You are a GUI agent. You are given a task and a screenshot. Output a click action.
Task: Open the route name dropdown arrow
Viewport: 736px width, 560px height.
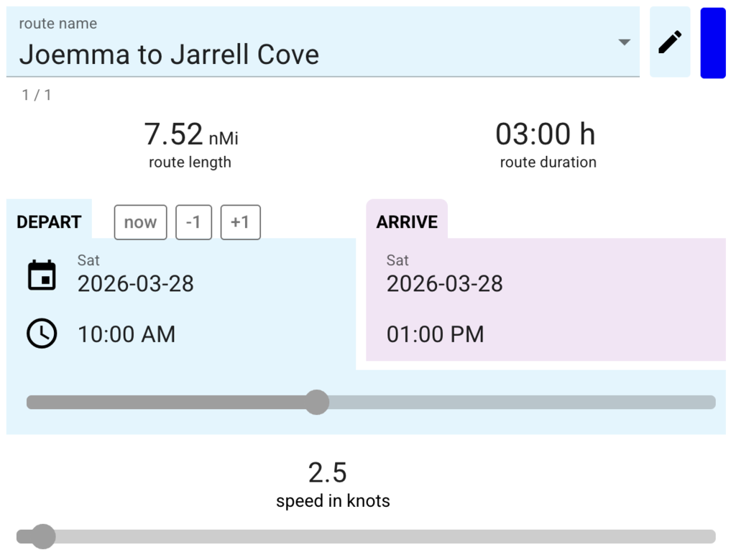tap(624, 42)
